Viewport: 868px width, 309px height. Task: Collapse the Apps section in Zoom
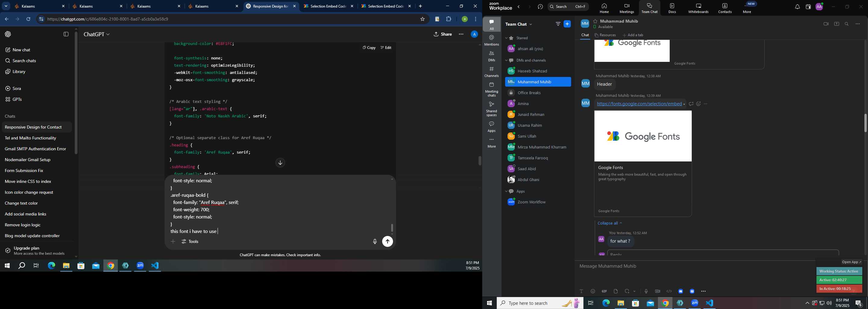506,191
